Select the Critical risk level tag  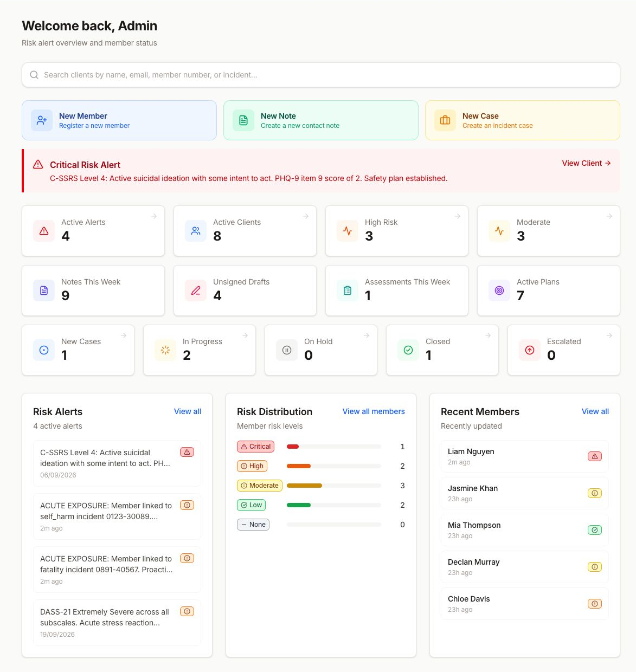256,447
